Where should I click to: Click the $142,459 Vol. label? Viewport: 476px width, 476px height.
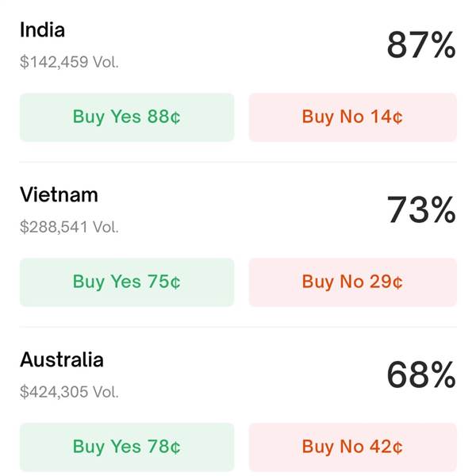(x=69, y=62)
